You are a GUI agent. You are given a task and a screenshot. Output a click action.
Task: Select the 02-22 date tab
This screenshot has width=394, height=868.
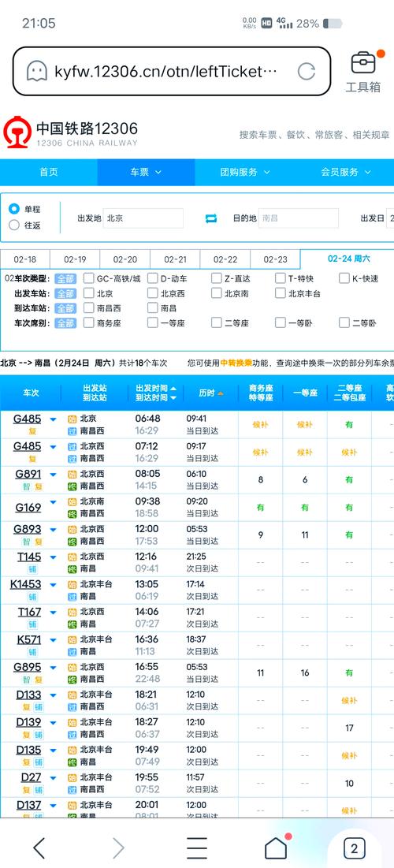[x=225, y=259]
